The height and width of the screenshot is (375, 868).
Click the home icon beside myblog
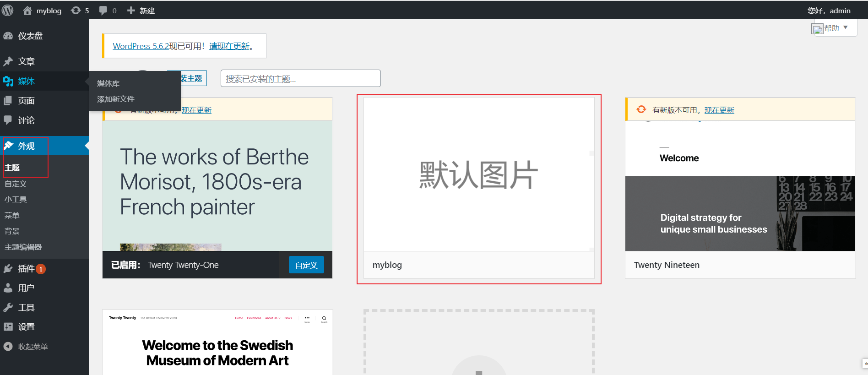[27, 11]
